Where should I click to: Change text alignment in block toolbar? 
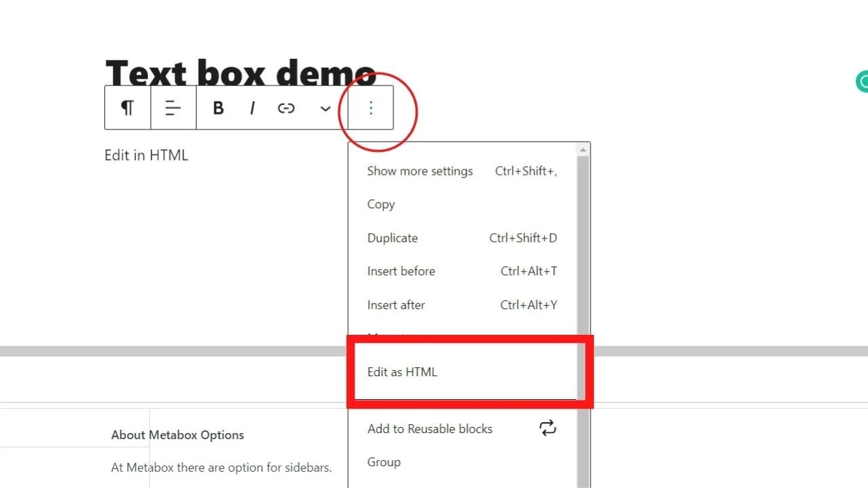[x=174, y=108]
